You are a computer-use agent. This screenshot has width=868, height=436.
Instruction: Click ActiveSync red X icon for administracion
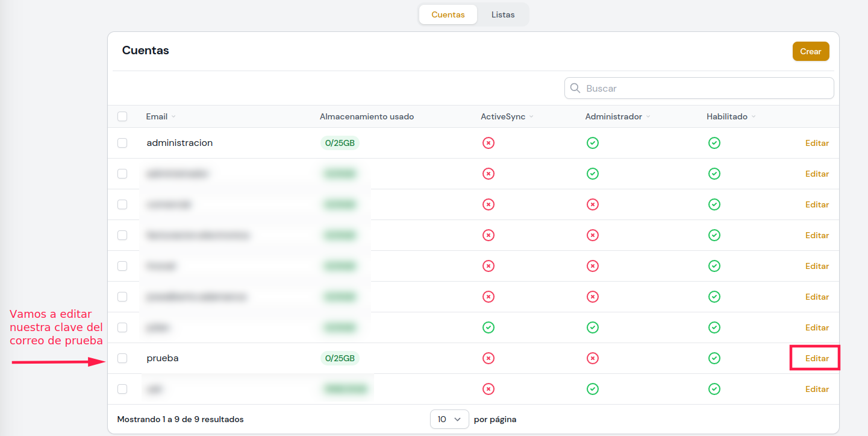click(489, 143)
